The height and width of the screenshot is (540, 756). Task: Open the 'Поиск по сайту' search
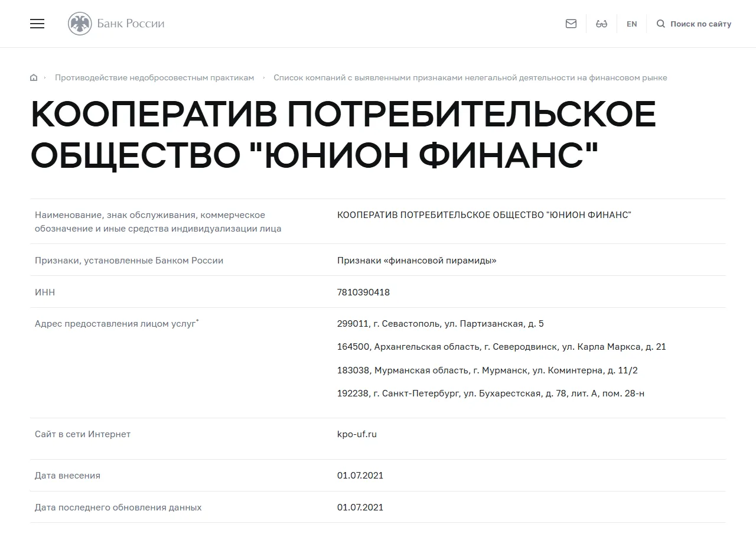pos(700,24)
